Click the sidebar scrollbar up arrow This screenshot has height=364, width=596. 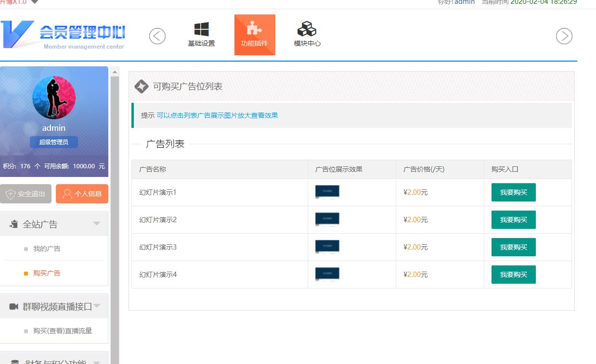pyautogui.click(x=115, y=72)
